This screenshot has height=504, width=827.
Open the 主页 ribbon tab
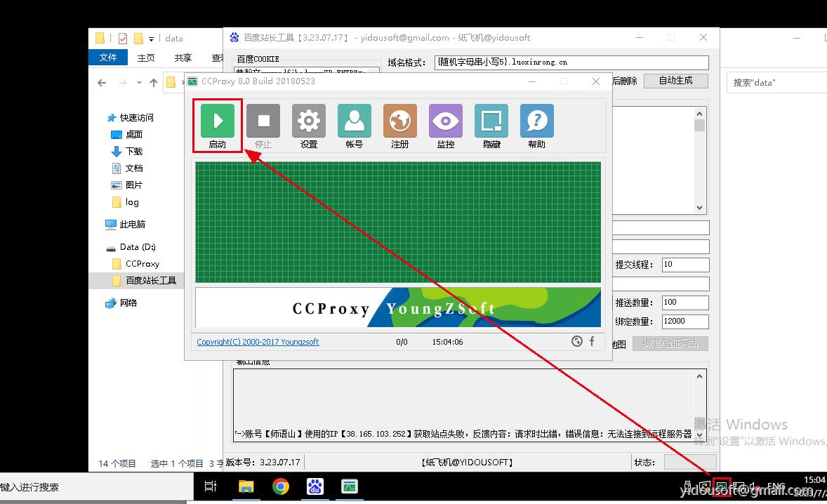(146, 58)
